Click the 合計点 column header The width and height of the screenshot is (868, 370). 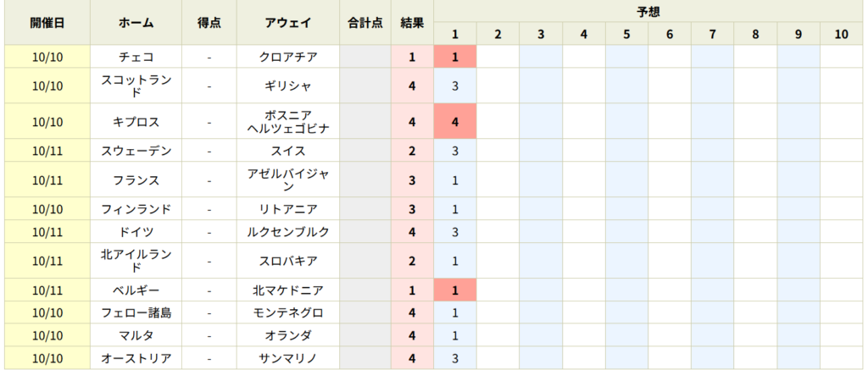click(365, 23)
